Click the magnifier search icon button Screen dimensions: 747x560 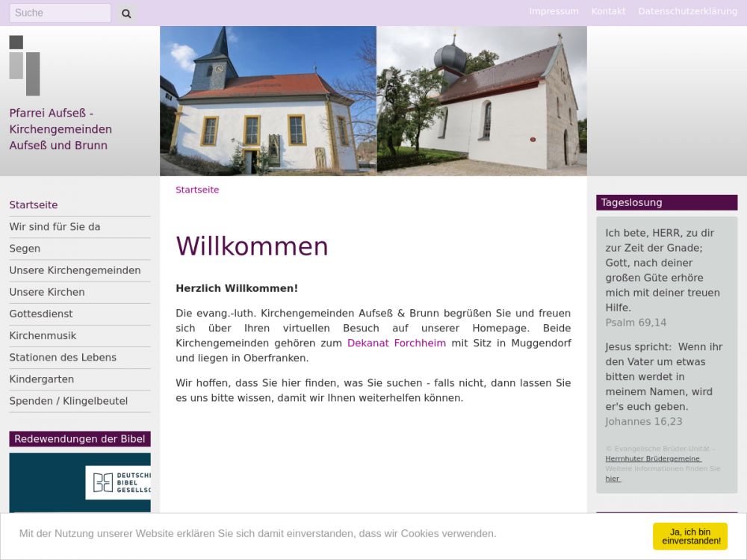(126, 13)
